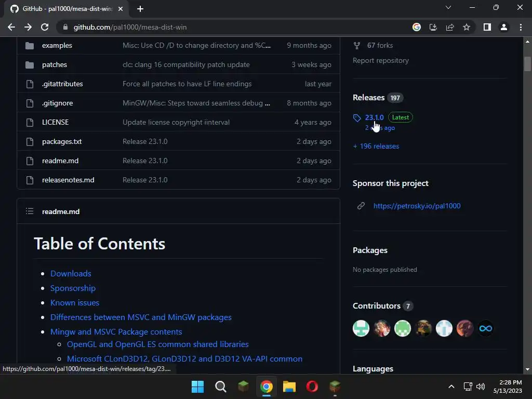Open the examples folder
The width and height of the screenshot is (532, 399).
coord(57,45)
